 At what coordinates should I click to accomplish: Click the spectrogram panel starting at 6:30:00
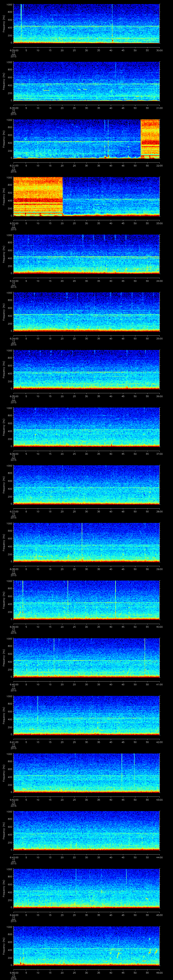pyautogui.click(x=86, y=81)
